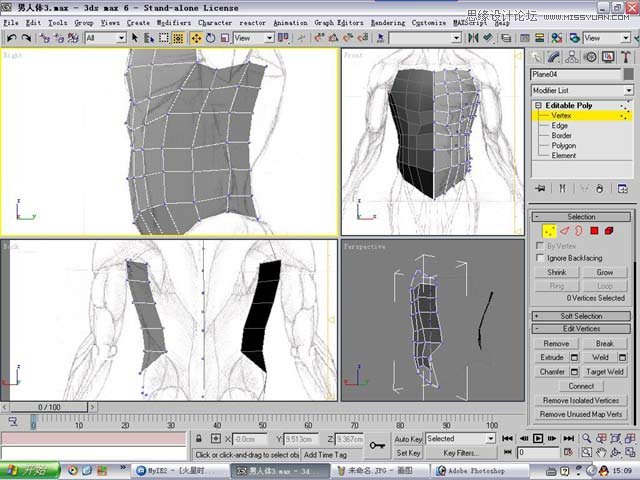Collapse the Selection rollout
640x480 pixels.
[x=581, y=216]
